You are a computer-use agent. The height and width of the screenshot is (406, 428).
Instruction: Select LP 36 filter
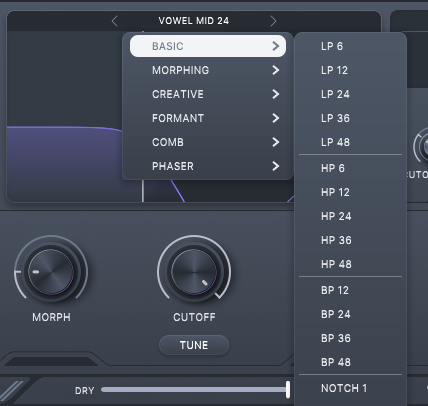tap(350, 118)
